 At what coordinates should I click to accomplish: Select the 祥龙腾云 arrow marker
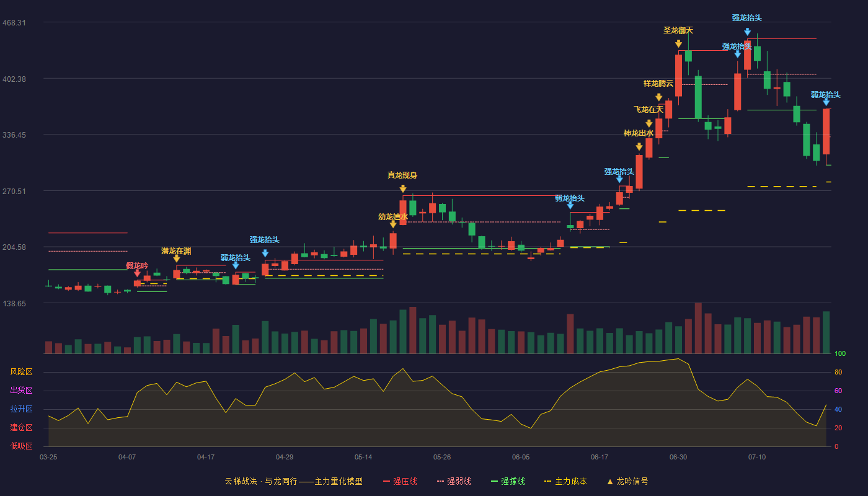point(659,97)
